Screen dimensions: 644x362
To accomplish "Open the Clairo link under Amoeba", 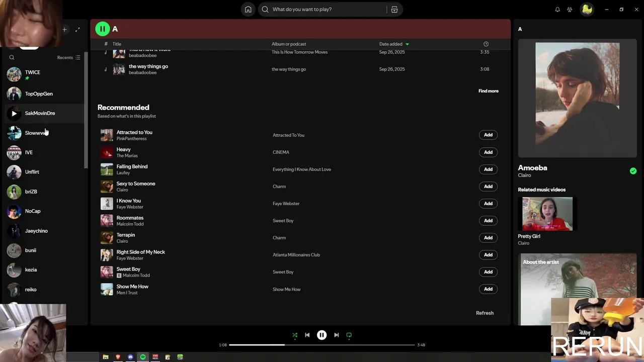I will point(524,175).
